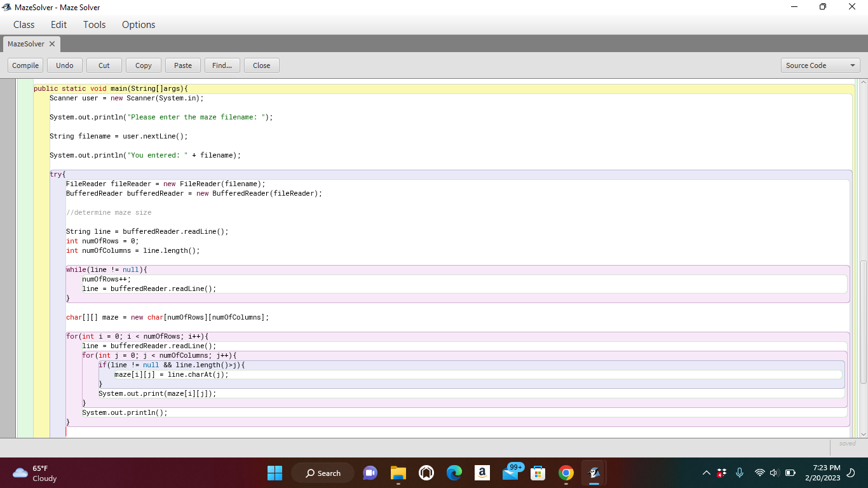
Task: Open the Dropbox tray icon
Action: pyautogui.click(x=721, y=473)
